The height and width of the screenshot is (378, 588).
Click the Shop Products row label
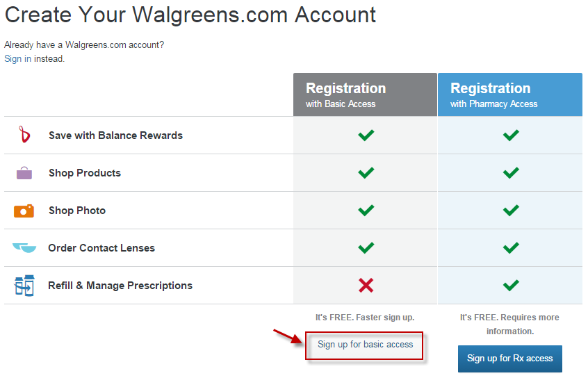[85, 173]
